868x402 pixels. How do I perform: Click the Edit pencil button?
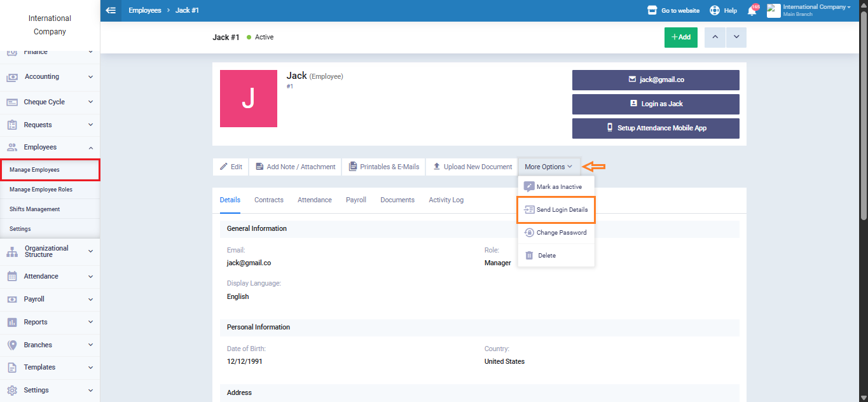(231, 167)
